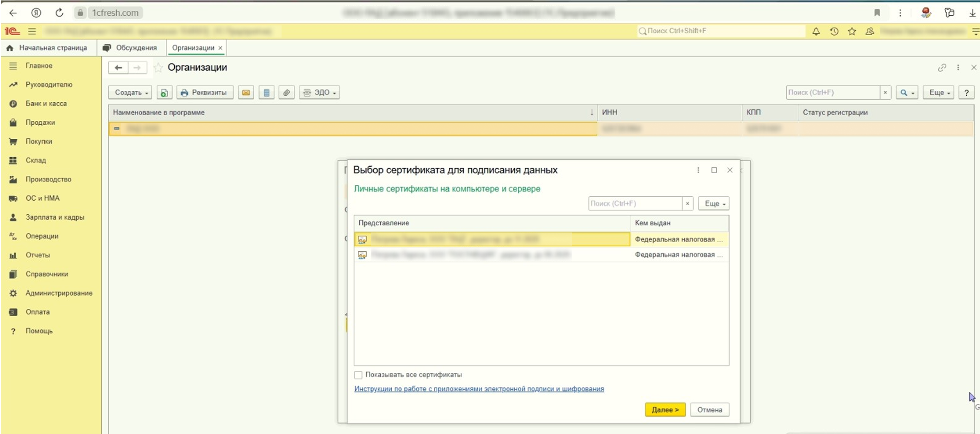980x434 pixels.
Task: Open electronic signature instructions link
Action: pyautogui.click(x=479, y=389)
